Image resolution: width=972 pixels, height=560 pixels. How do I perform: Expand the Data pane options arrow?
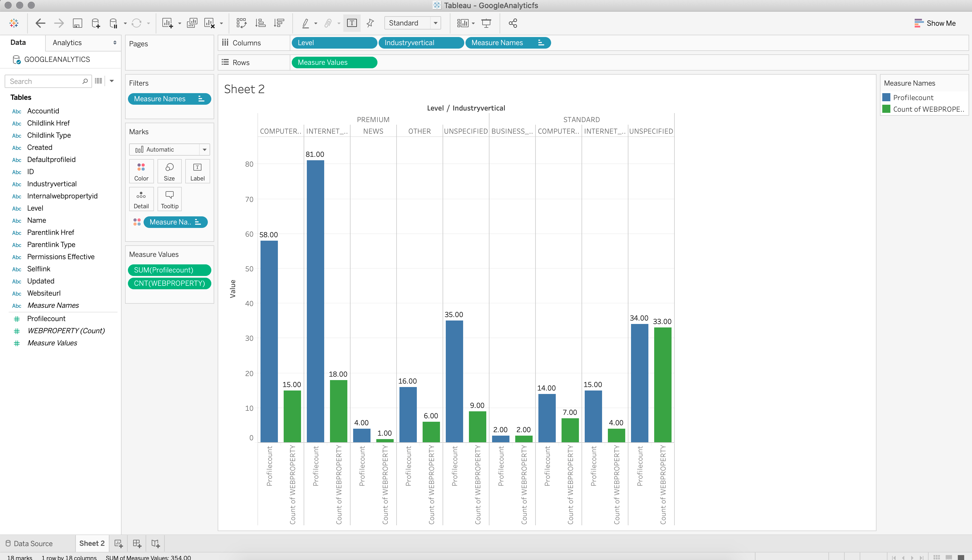click(112, 81)
